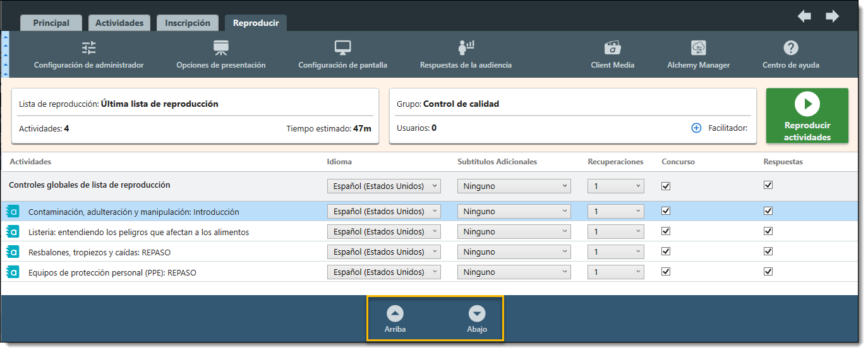Viewport: 868px width, 352px height.
Task: Navigate back with the left arrow
Action: [x=804, y=16]
